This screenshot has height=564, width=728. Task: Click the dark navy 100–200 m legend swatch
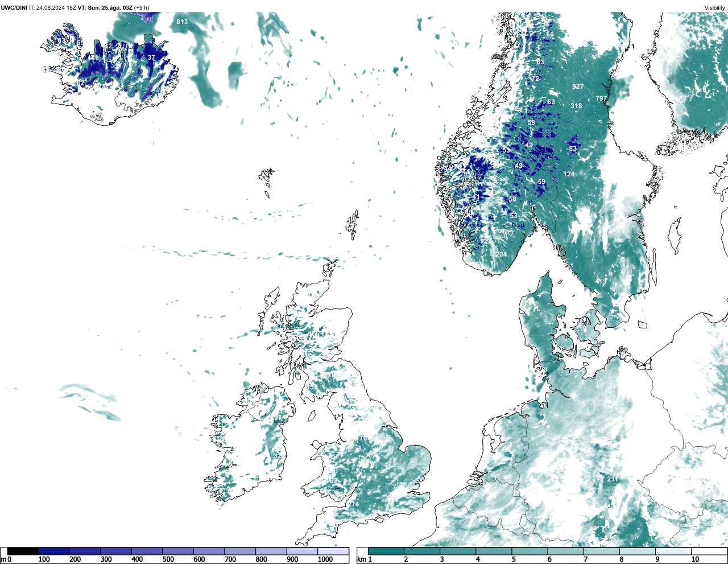(x=54, y=551)
